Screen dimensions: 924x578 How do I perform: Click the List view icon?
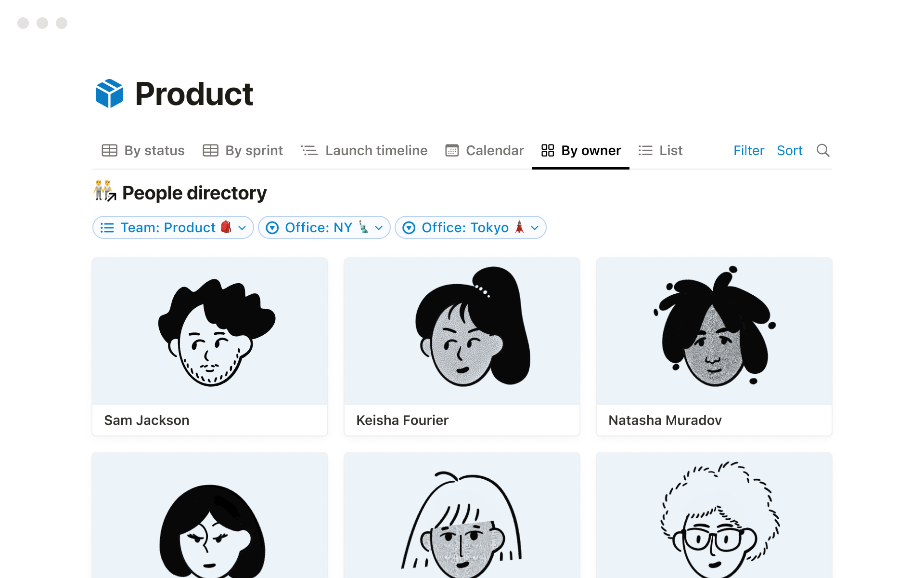tap(645, 151)
